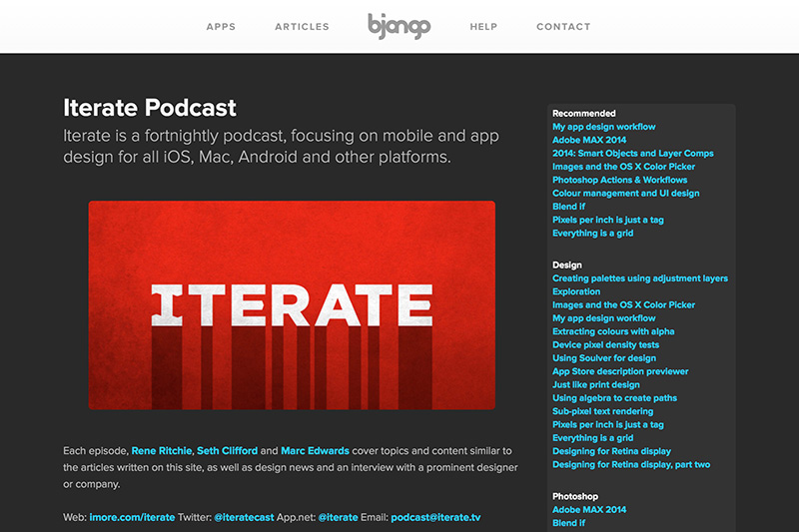Open 'Adobe MAX 2014' under Recommended

589,140
